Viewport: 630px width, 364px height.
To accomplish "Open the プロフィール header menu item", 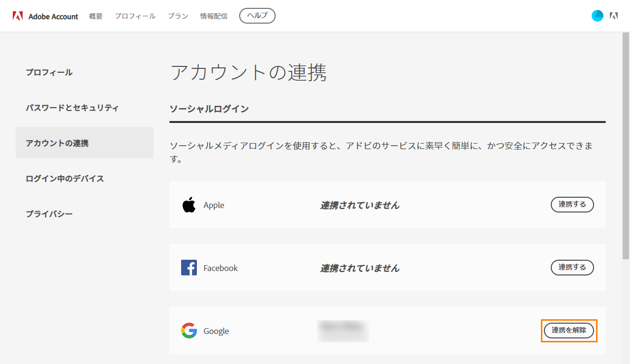I will 135,16.
